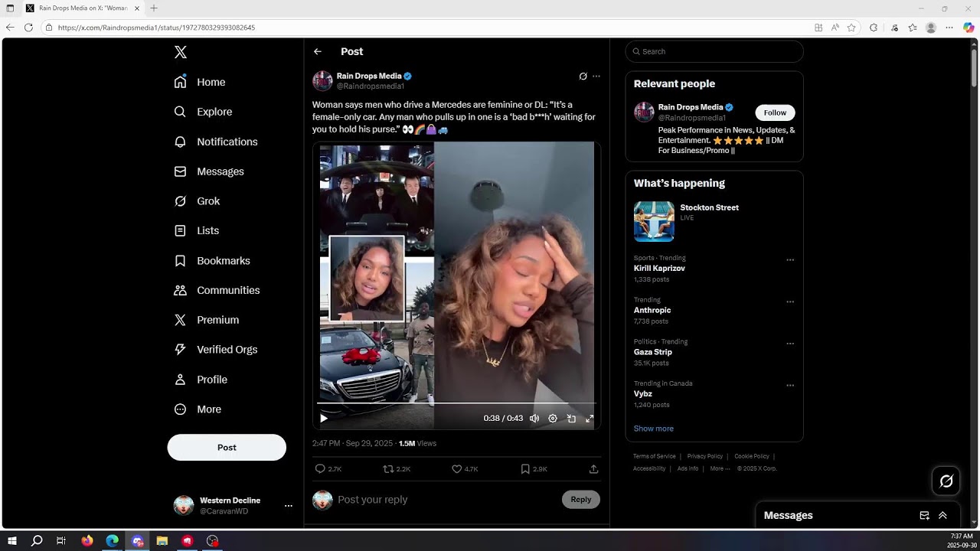Viewport: 980px width, 551px height.
Task: Go to Communities page
Action: point(227,290)
